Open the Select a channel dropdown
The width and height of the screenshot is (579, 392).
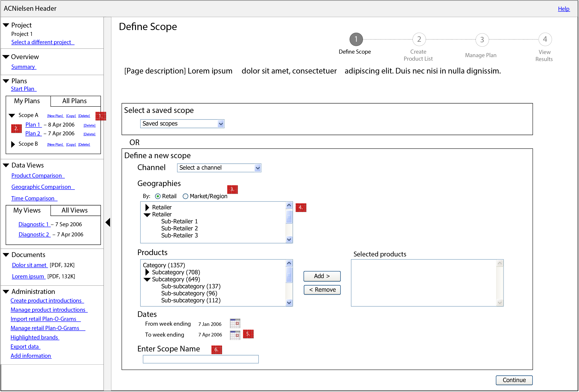coord(257,168)
